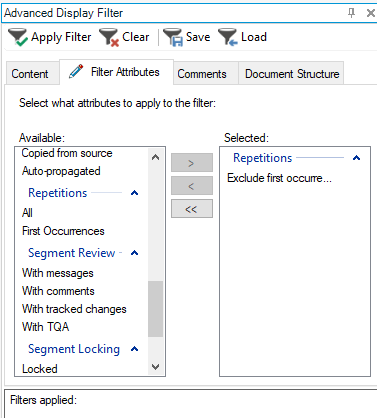Select 'First Occurrences' in Available list
377x418 pixels.
(63, 231)
